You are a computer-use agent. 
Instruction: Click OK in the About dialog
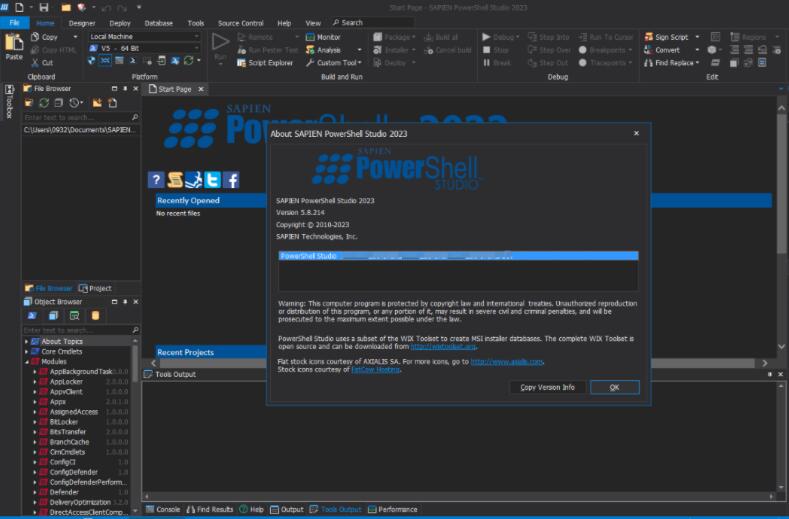point(614,387)
